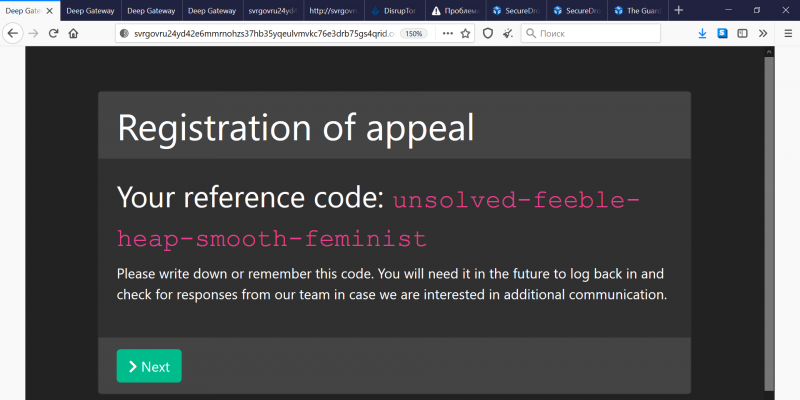Open a new tab with plus button
The width and height of the screenshot is (800, 400).
(679, 10)
